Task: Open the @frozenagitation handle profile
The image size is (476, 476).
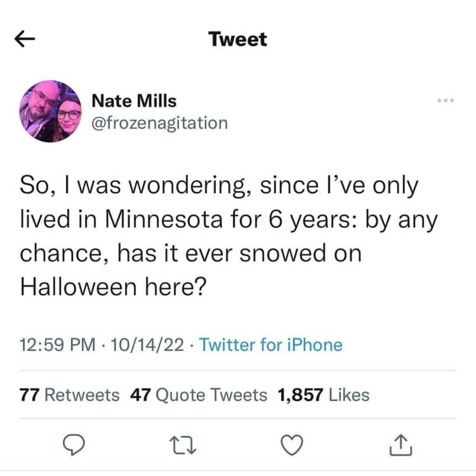Action: [160, 122]
